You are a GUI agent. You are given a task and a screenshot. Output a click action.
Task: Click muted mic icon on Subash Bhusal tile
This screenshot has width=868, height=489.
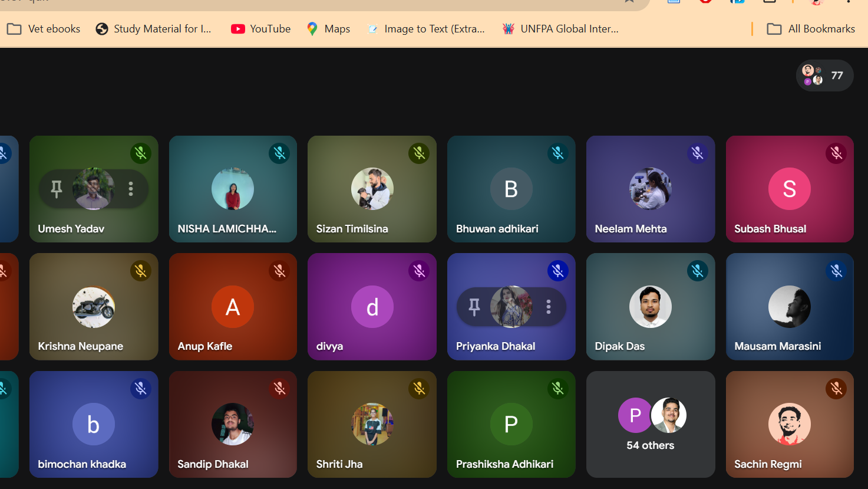click(836, 153)
